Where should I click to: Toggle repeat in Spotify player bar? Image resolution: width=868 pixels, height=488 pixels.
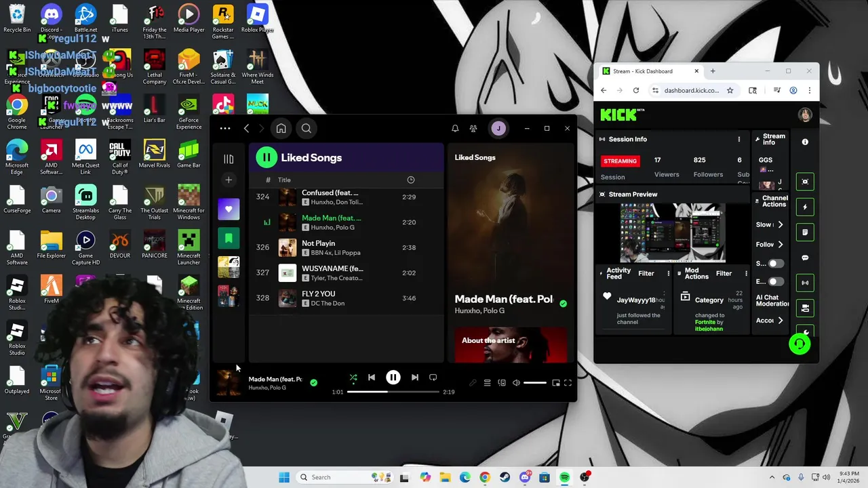433,378
